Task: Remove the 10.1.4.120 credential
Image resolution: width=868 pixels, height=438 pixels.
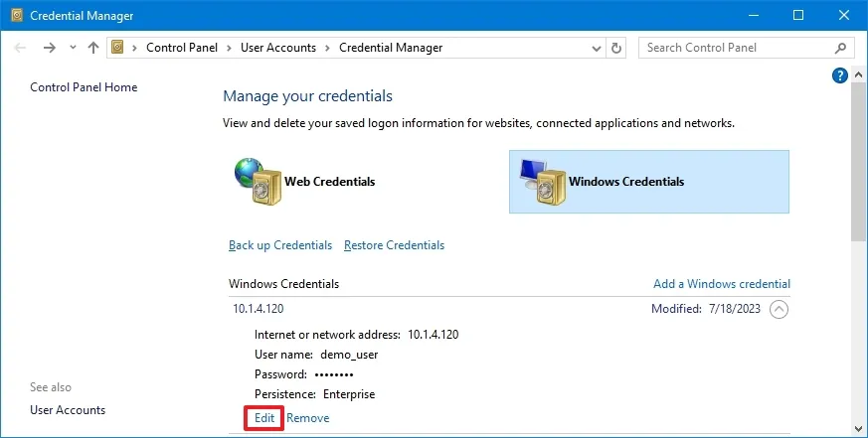Action: (308, 418)
